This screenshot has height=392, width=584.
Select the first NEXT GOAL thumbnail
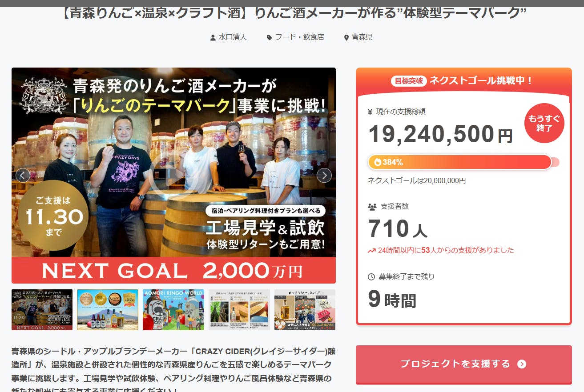(42, 310)
